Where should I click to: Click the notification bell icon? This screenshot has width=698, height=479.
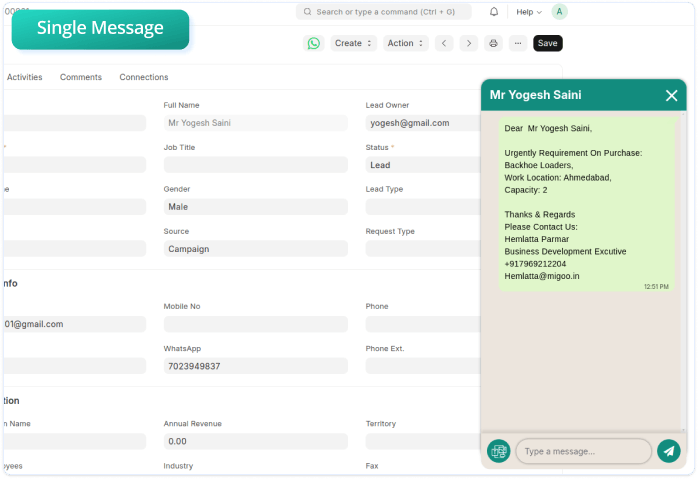click(494, 12)
